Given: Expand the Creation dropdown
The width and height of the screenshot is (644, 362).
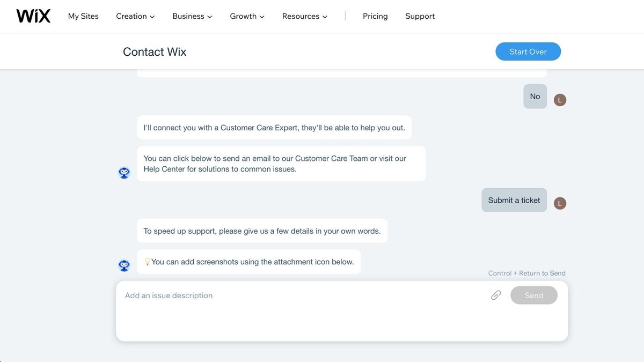Looking at the screenshot, I should click(x=135, y=16).
